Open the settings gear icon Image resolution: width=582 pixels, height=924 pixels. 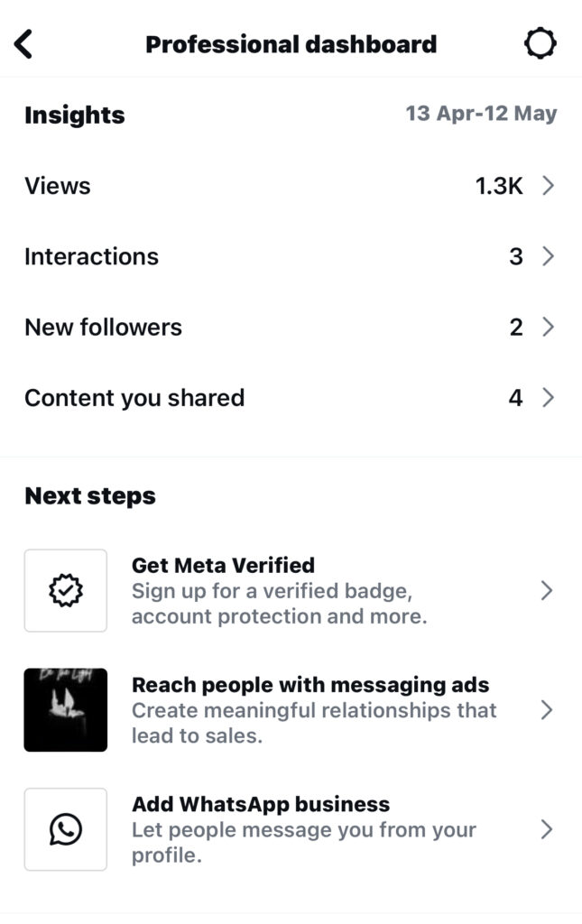click(x=540, y=43)
